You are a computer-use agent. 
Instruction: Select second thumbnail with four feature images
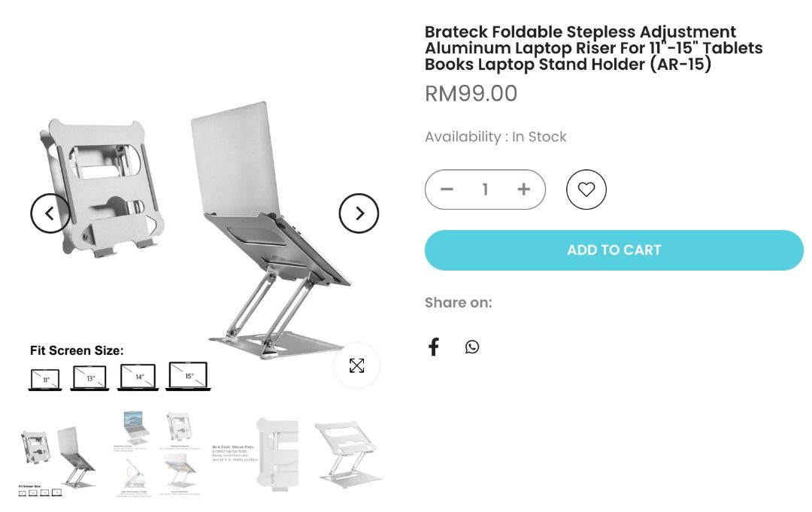157,454
